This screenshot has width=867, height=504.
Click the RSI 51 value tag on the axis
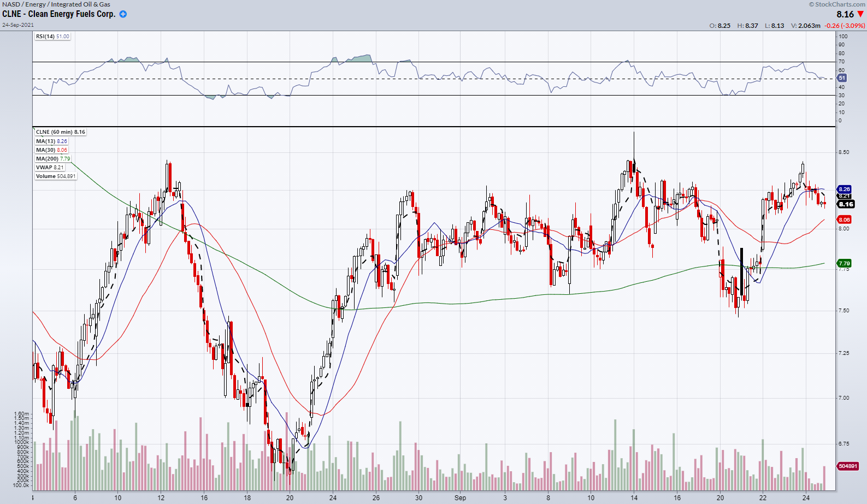tap(842, 78)
